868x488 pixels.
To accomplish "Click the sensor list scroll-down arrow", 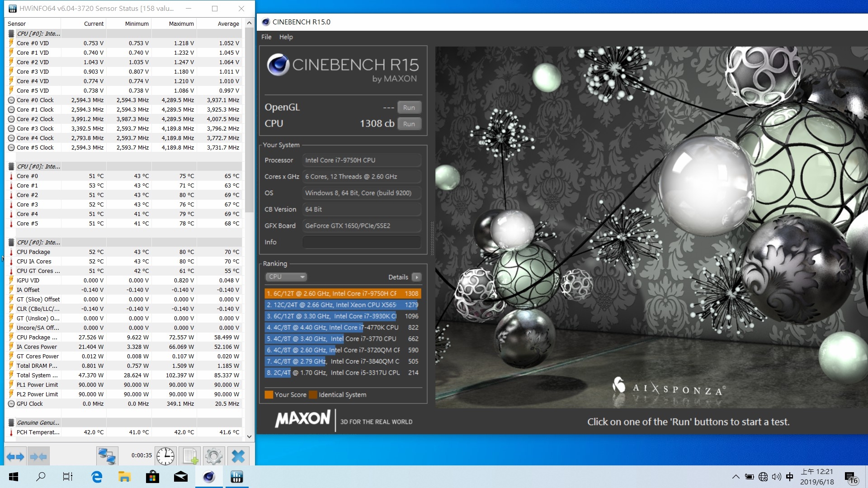I will click(249, 436).
